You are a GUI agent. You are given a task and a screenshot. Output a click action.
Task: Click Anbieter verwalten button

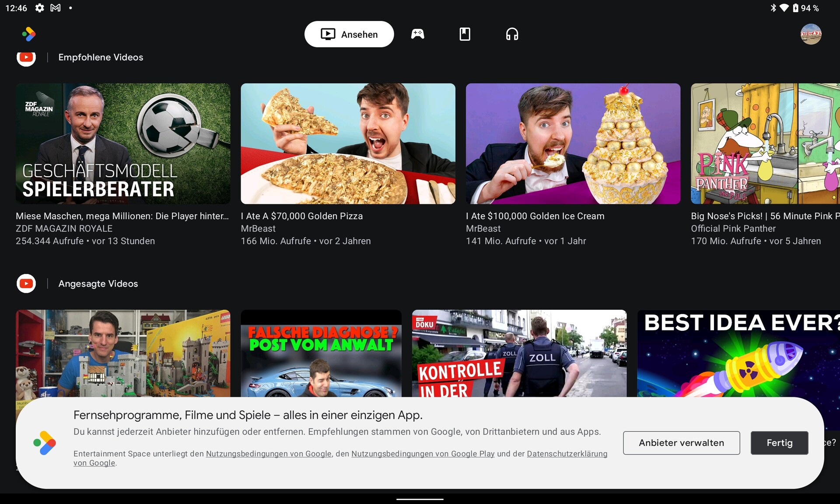tap(681, 443)
